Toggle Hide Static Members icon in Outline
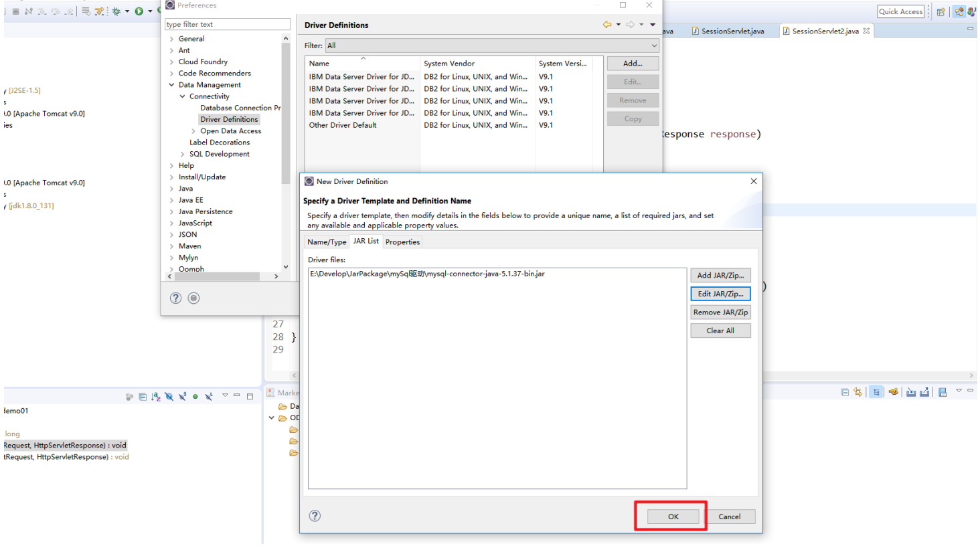The height and width of the screenshot is (554, 980). [182, 397]
